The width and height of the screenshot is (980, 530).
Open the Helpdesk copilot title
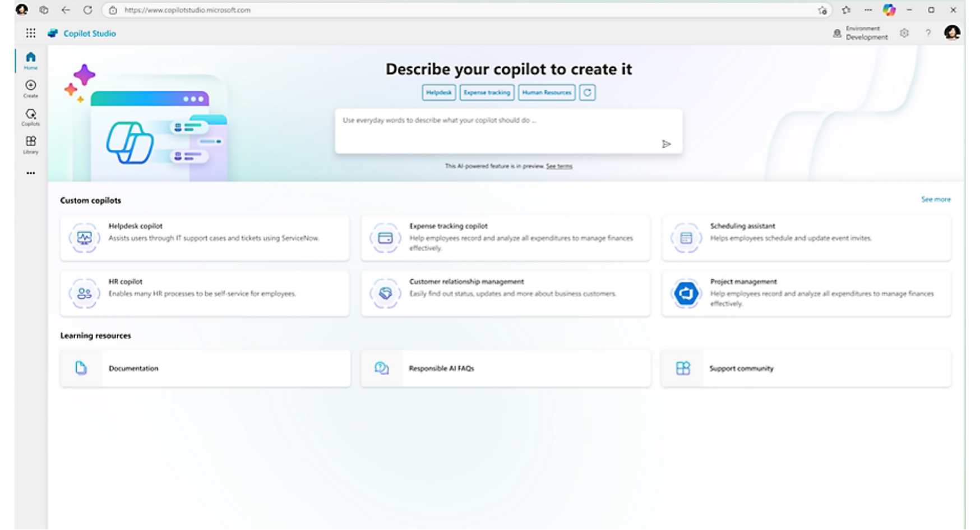click(x=136, y=226)
